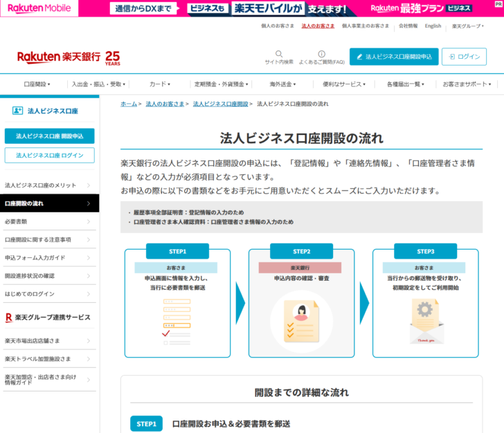Click よくあるご質問(FAQ) label
The height and width of the screenshot is (433, 504).
point(322,62)
